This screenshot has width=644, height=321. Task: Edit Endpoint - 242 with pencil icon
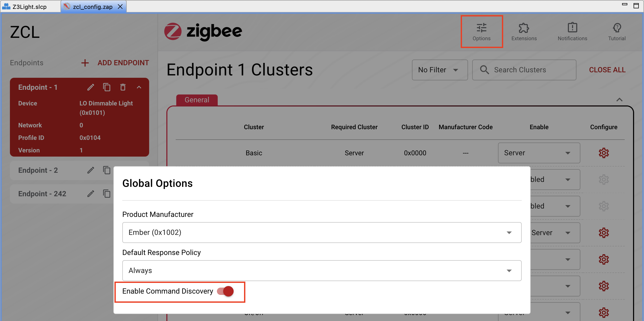[x=91, y=194]
